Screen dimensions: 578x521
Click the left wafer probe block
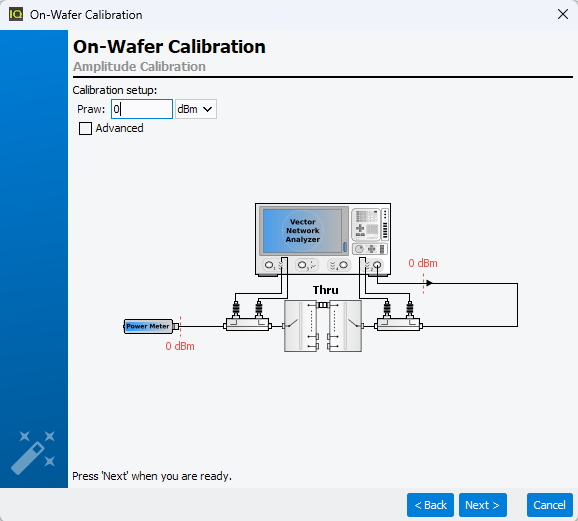pos(300,326)
